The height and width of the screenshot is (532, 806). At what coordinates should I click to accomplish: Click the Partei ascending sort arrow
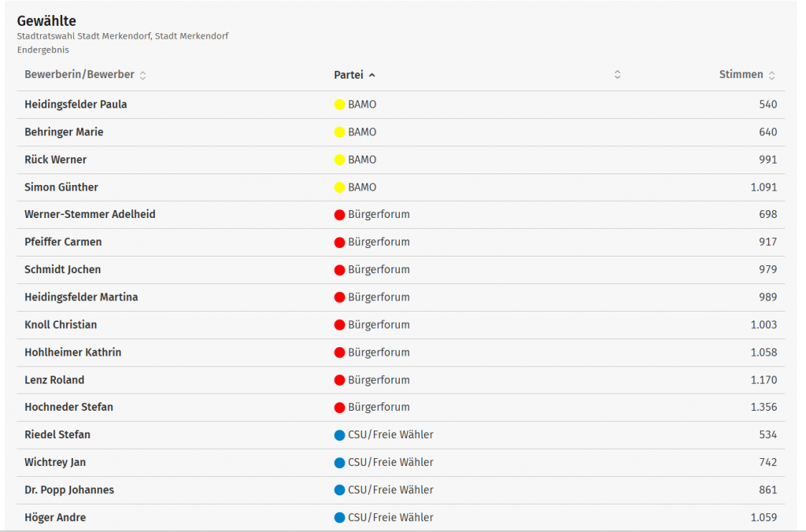coord(372,76)
